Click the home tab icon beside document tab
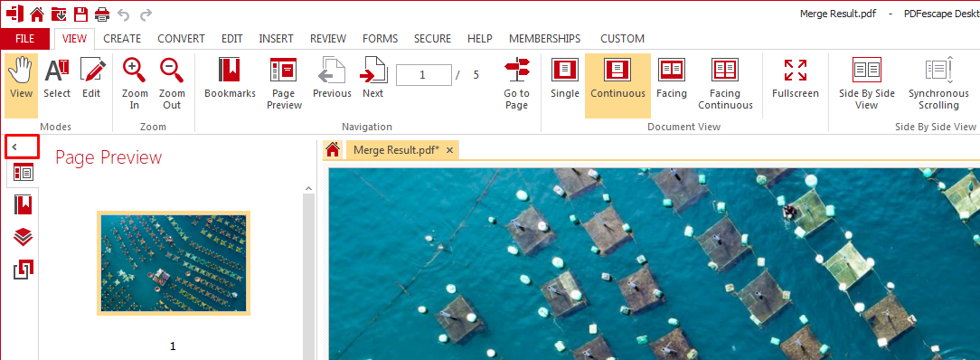 tap(333, 149)
